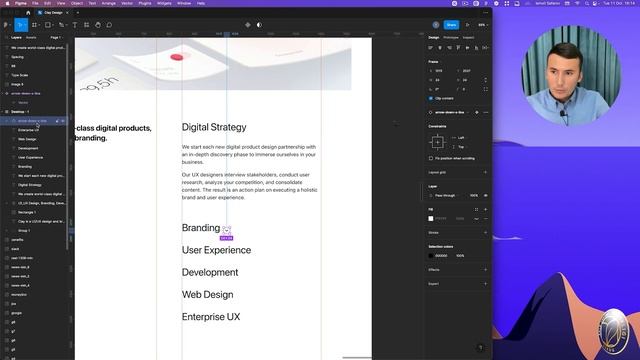This screenshot has height=360, width=640.
Task: Switch to the Inspect tab
Action: tap(468, 38)
